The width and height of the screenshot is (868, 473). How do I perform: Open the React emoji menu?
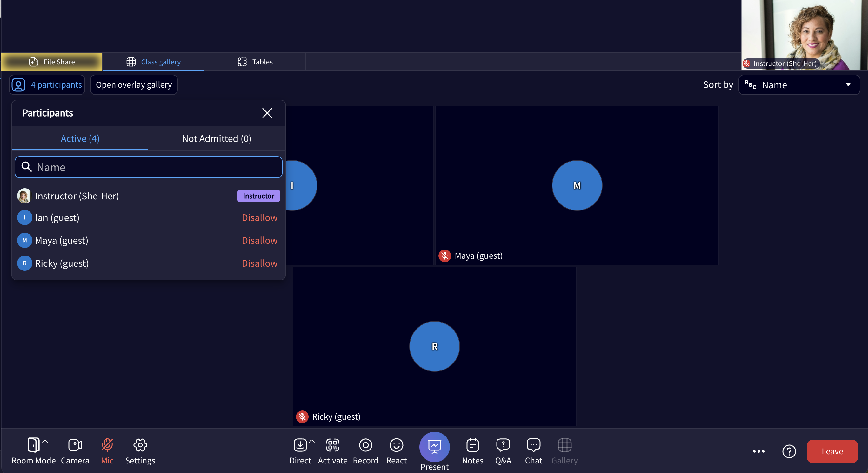(x=396, y=445)
